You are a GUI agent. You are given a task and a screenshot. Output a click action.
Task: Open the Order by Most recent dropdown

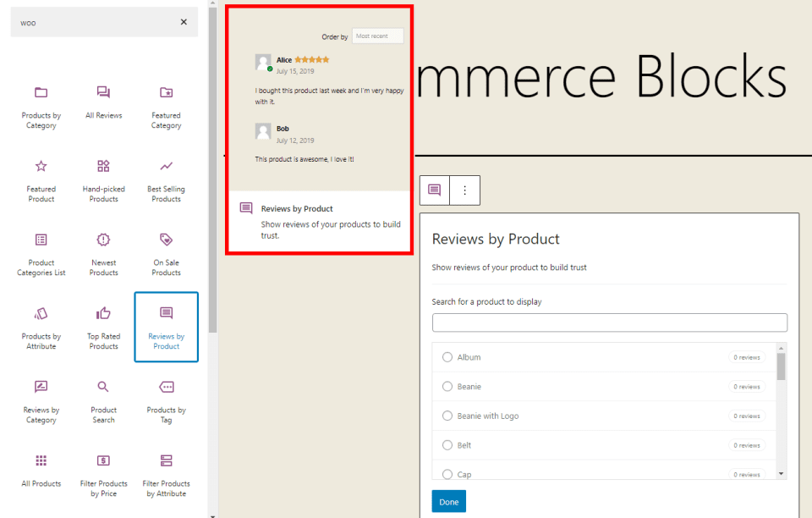point(377,36)
